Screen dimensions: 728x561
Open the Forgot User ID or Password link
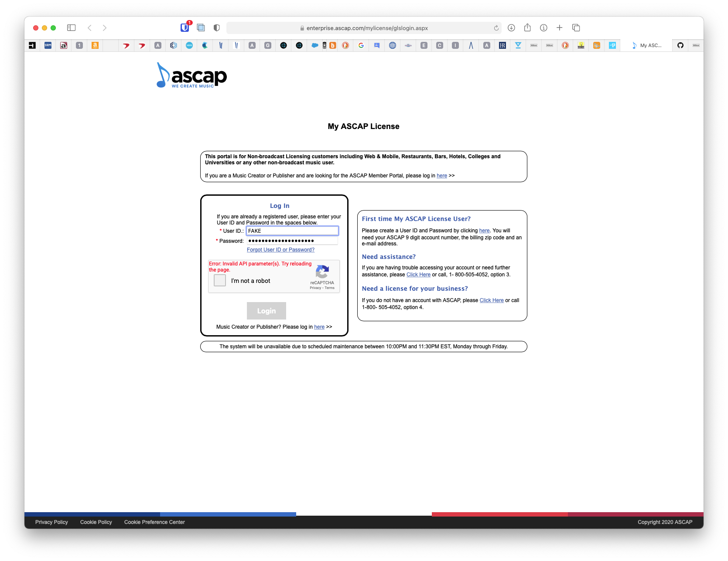point(280,249)
